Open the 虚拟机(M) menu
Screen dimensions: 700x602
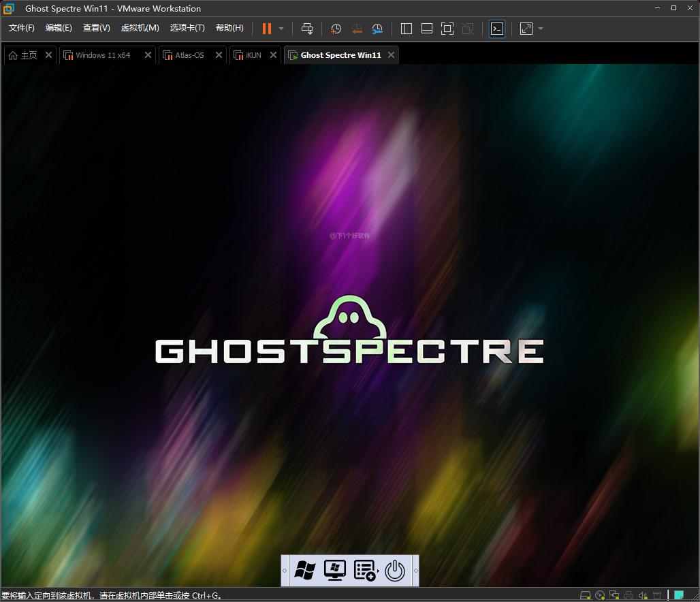(x=140, y=28)
